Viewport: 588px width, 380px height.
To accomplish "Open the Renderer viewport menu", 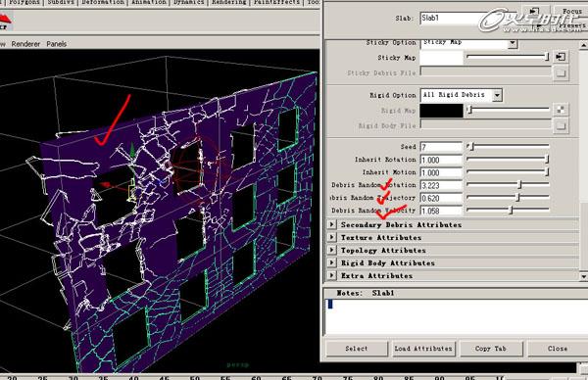I will point(25,44).
